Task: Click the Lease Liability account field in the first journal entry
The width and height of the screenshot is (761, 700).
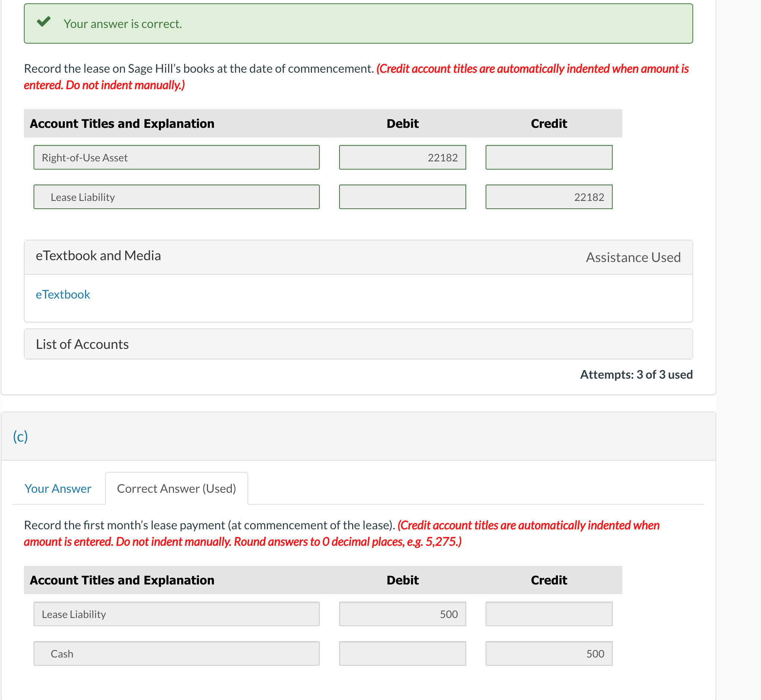Action: pos(177,197)
